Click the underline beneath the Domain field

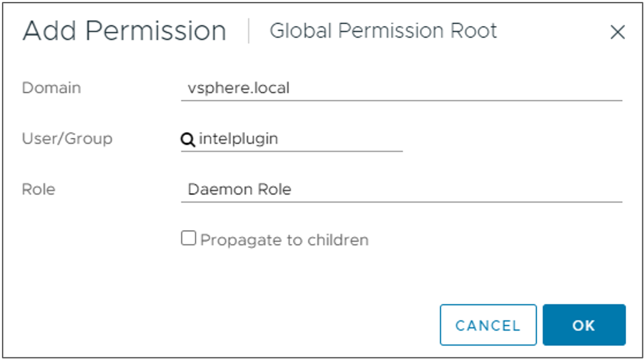tap(401, 100)
